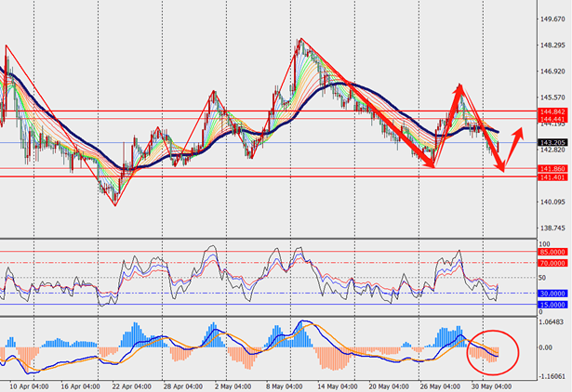Click the 141.401 red price label
The height and width of the screenshot is (392, 572).
(552, 176)
